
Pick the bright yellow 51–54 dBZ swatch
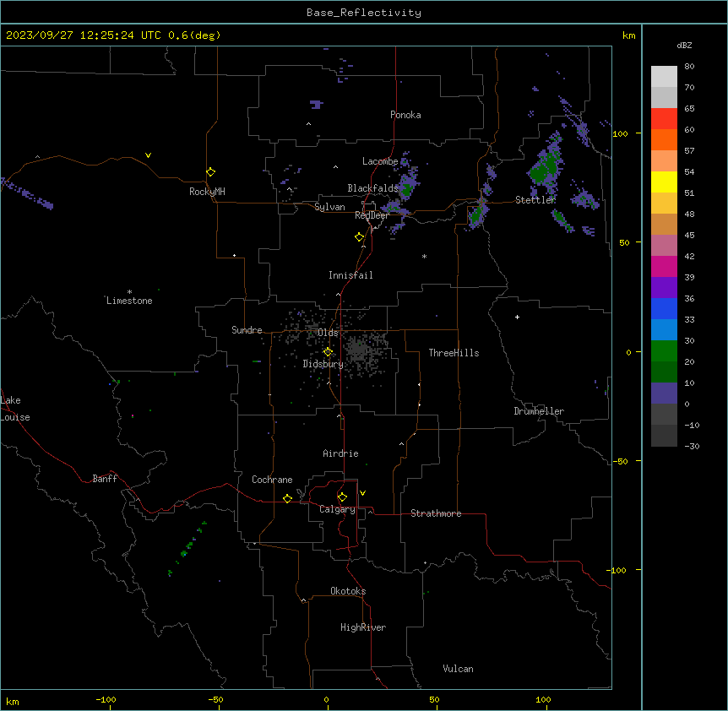pyautogui.click(x=664, y=182)
